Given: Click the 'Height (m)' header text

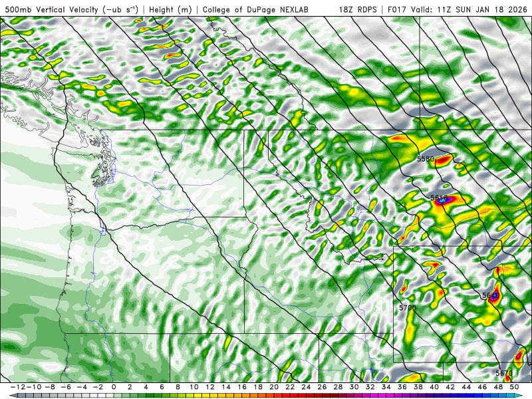Looking at the screenshot, I should pos(170,10).
